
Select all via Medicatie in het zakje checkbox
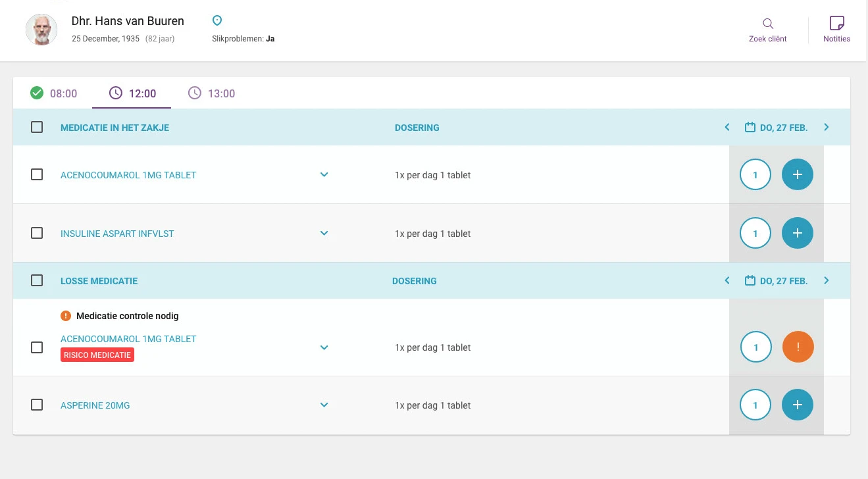37,127
